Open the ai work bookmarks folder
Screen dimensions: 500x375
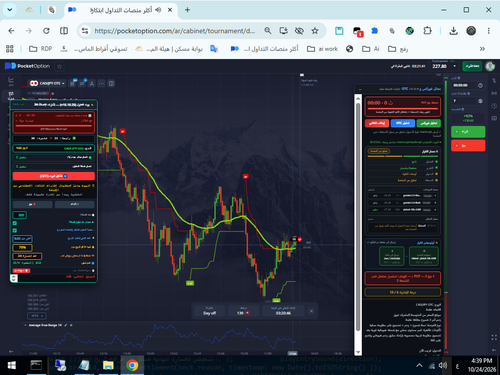[x=322, y=49]
